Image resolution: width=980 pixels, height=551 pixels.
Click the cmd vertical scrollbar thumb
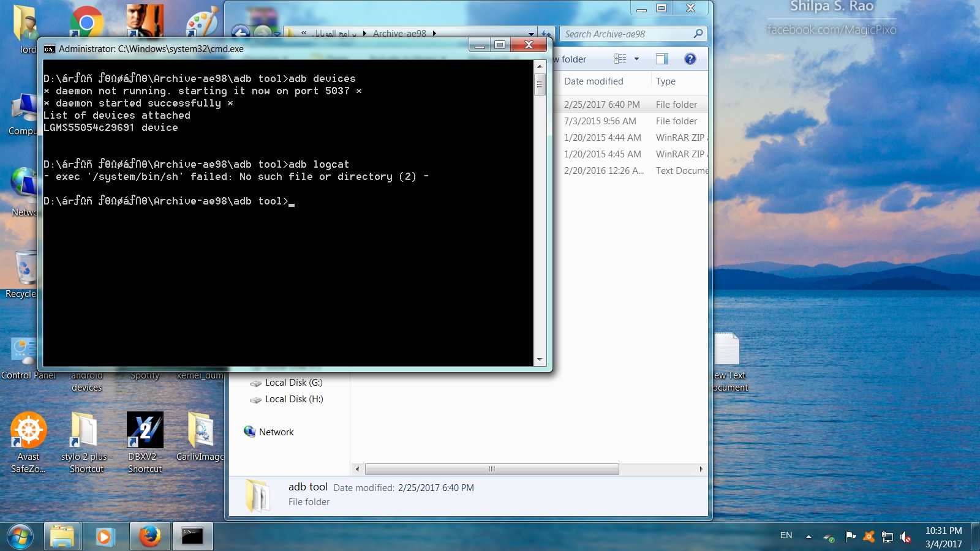point(540,84)
